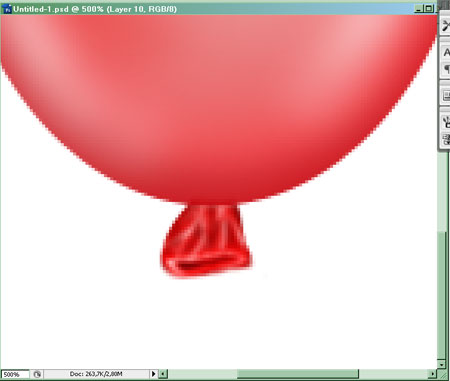The height and width of the screenshot is (381, 450).
Task: Maximize the Untitled-1.psd document window
Action: tap(429, 9)
